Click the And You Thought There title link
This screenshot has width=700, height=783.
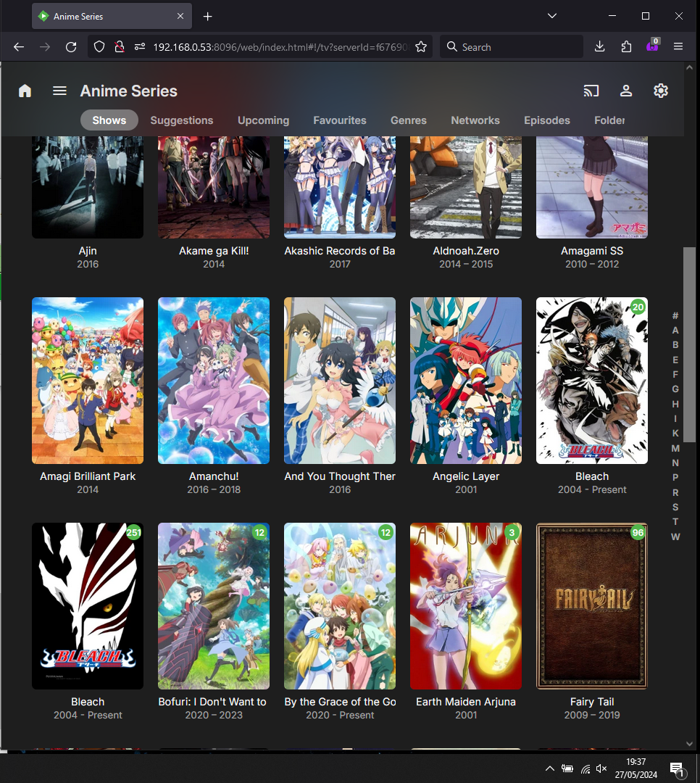340,476
